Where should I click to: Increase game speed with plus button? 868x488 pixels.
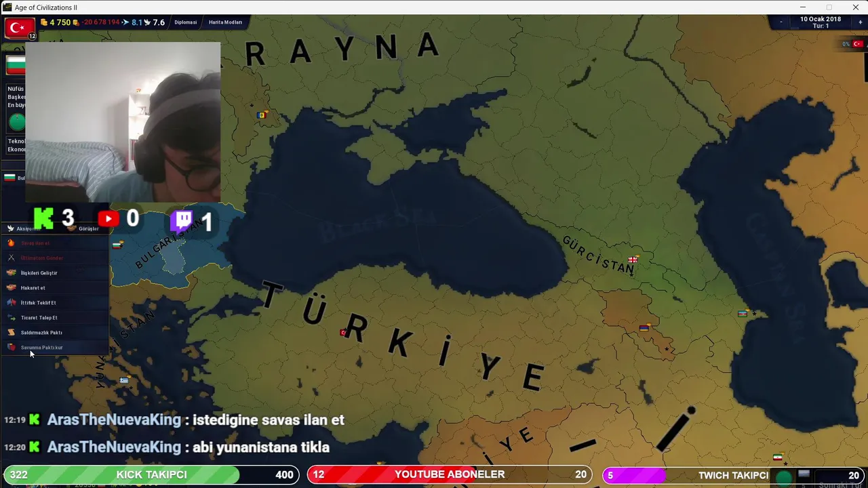click(860, 22)
